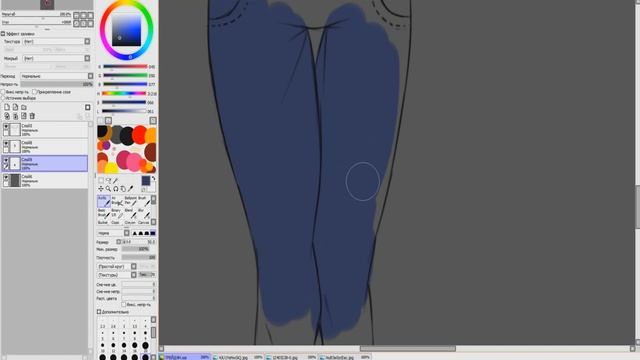640x360 pixels.
Task: Select the hand pan tool
Action: click(x=123, y=189)
